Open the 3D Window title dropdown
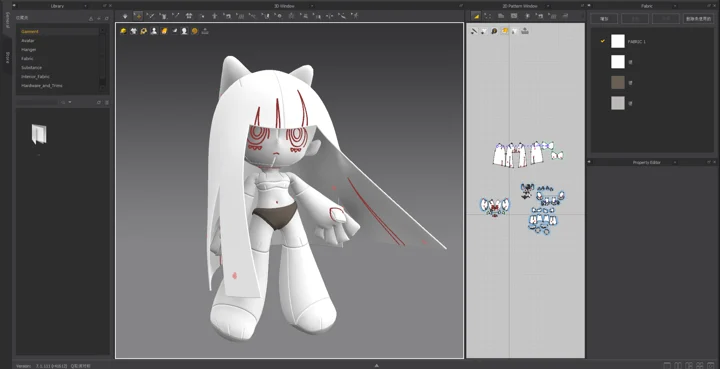Image resolution: width=720 pixels, height=369 pixels. [x=312, y=6]
